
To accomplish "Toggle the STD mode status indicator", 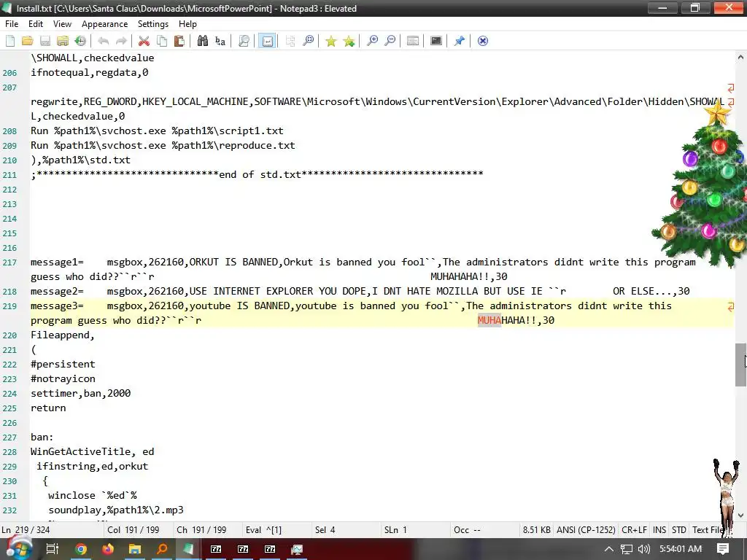I will point(679,530).
